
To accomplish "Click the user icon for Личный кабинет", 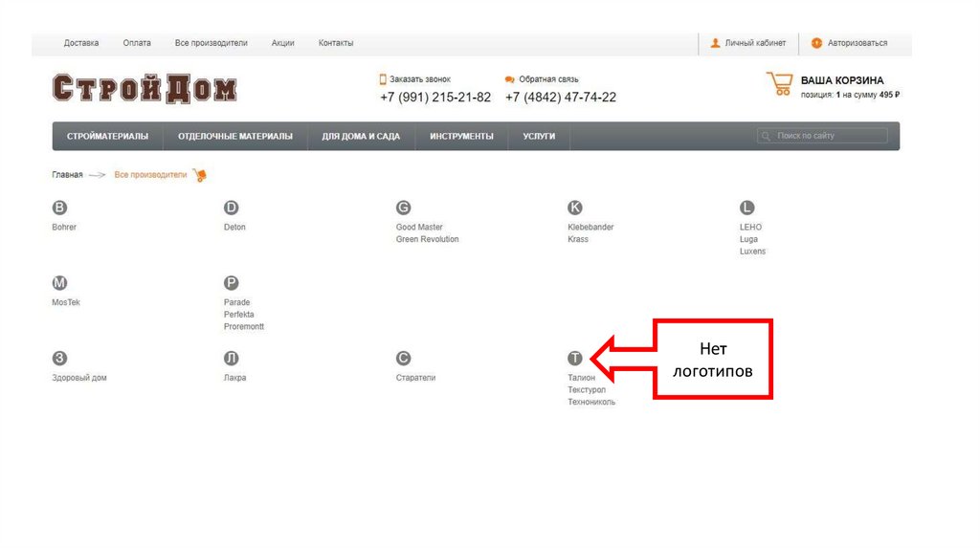I will pyautogui.click(x=715, y=43).
